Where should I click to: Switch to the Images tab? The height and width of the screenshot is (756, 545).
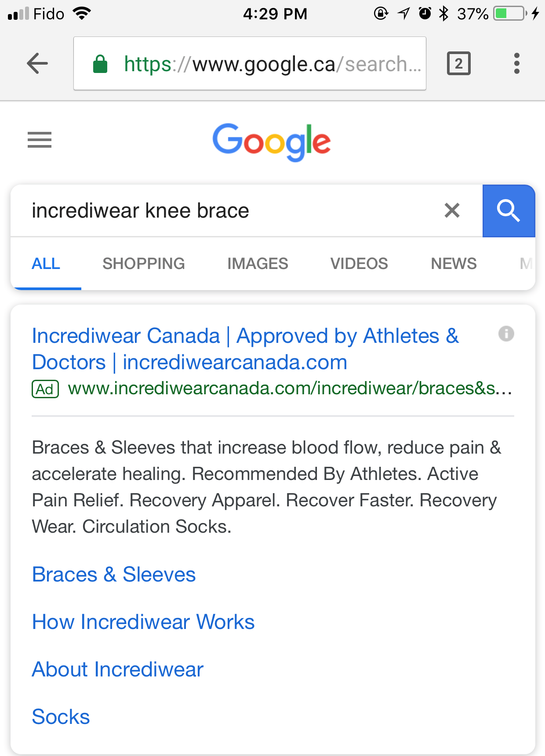click(258, 264)
